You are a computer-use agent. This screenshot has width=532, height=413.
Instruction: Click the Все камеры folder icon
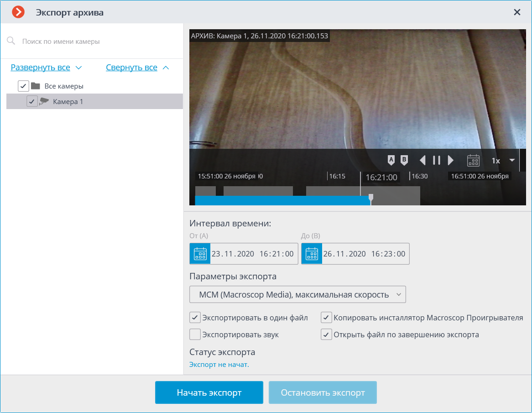(36, 86)
